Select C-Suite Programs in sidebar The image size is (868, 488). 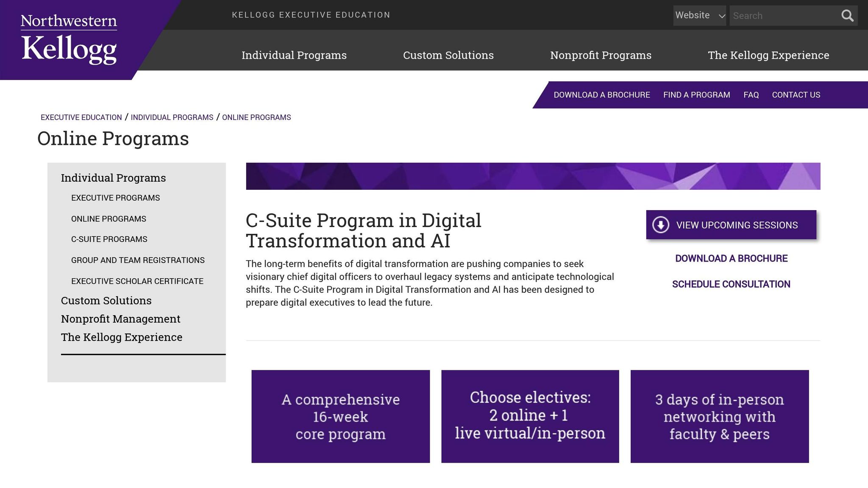109,239
